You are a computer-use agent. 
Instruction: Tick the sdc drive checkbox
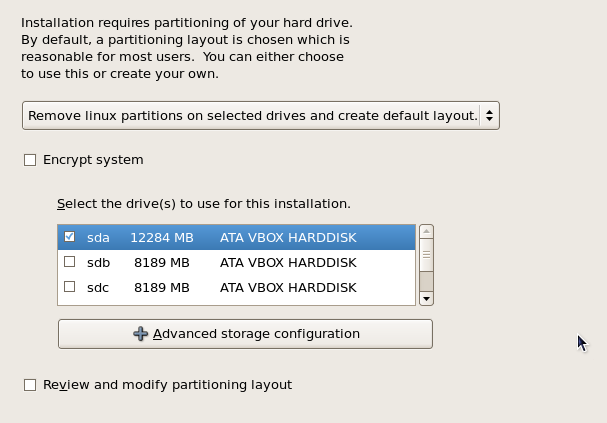tap(69, 287)
